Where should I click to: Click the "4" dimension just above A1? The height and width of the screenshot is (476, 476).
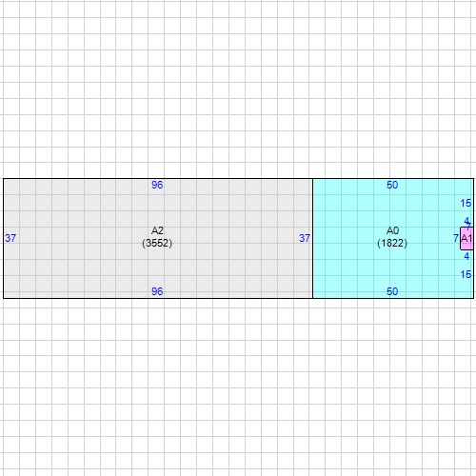coord(466,221)
